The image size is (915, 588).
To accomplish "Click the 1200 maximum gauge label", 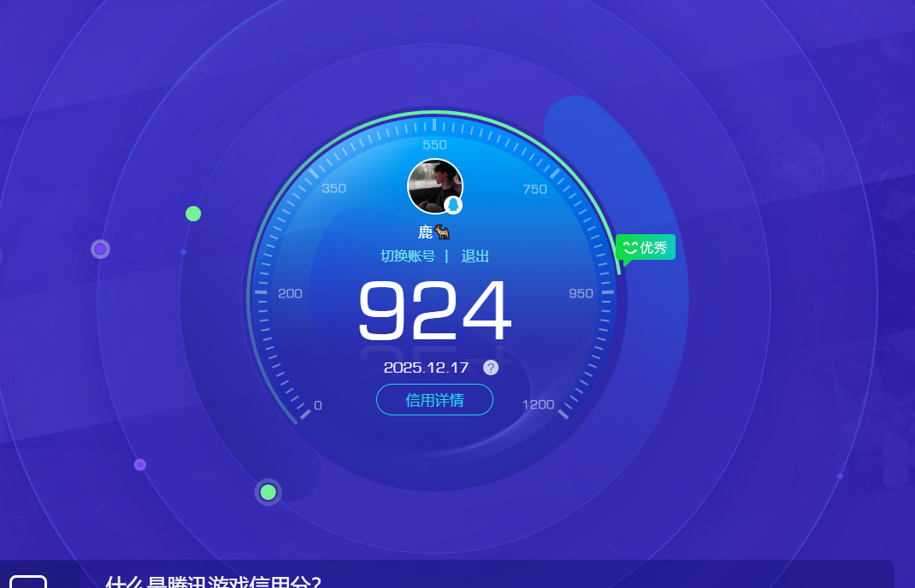I will point(538,404).
